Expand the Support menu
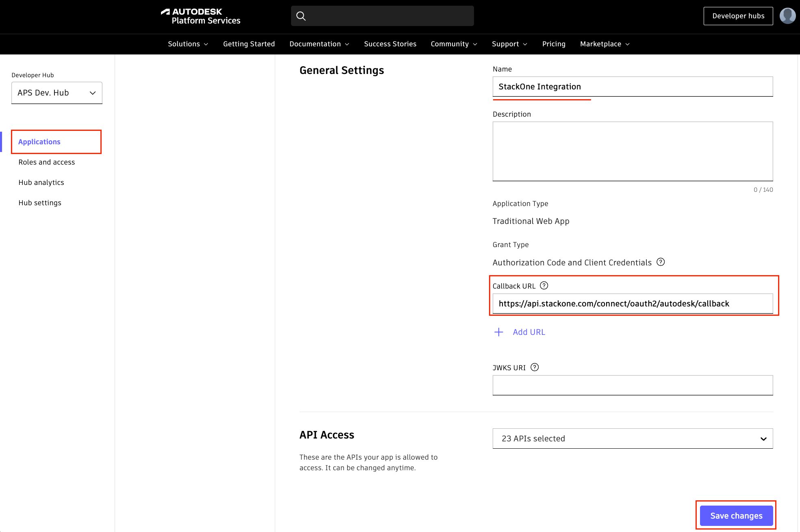Image resolution: width=800 pixels, height=532 pixels. 510,44
